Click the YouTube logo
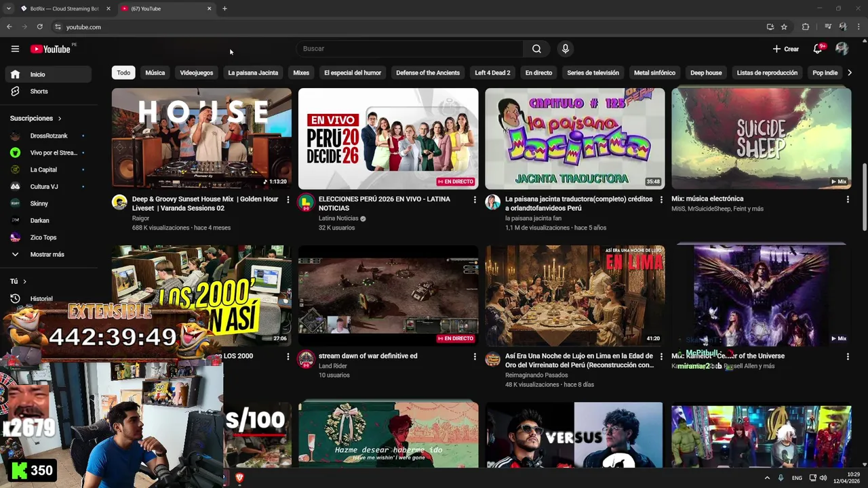This screenshot has width=868, height=488. click(x=51, y=49)
